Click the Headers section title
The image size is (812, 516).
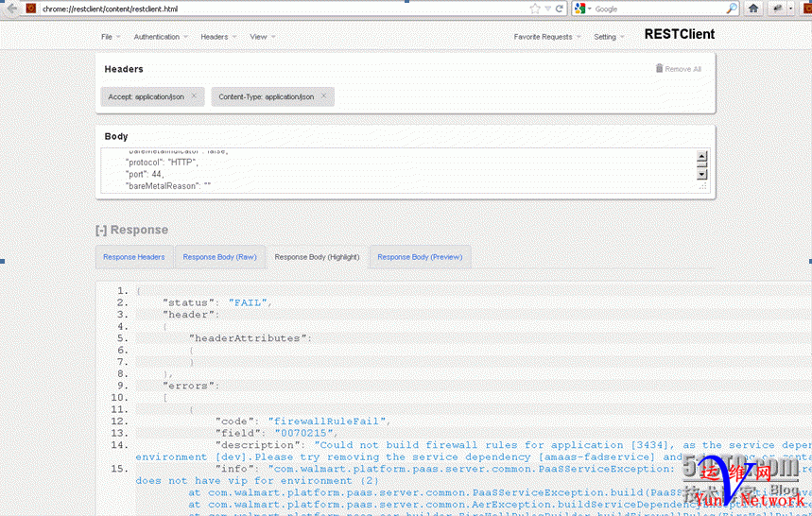click(124, 69)
